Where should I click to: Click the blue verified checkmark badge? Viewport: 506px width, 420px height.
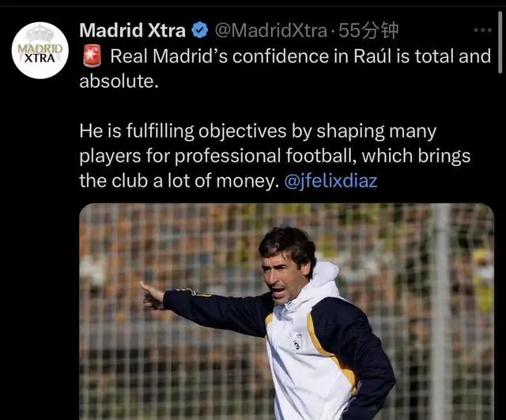click(x=200, y=31)
